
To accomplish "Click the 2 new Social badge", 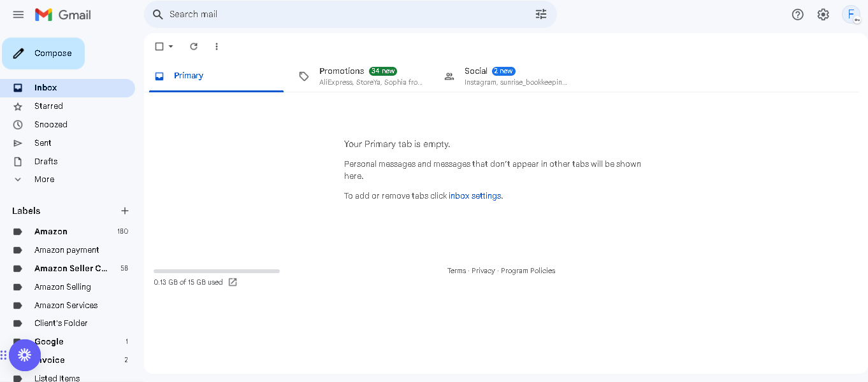I will pyautogui.click(x=503, y=71).
